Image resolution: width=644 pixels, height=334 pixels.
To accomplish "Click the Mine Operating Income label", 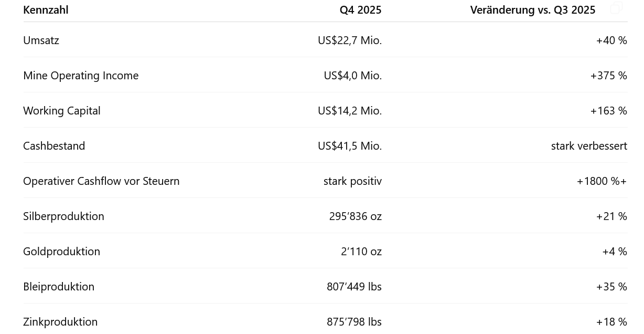I will pyautogui.click(x=81, y=76).
